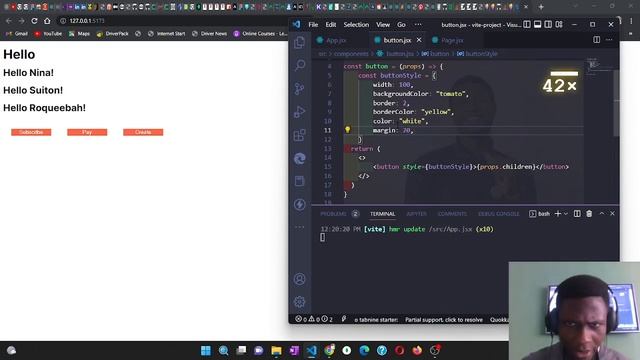
Task: Close the terminal panel
Action: pyautogui.click(x=612, y=213)
